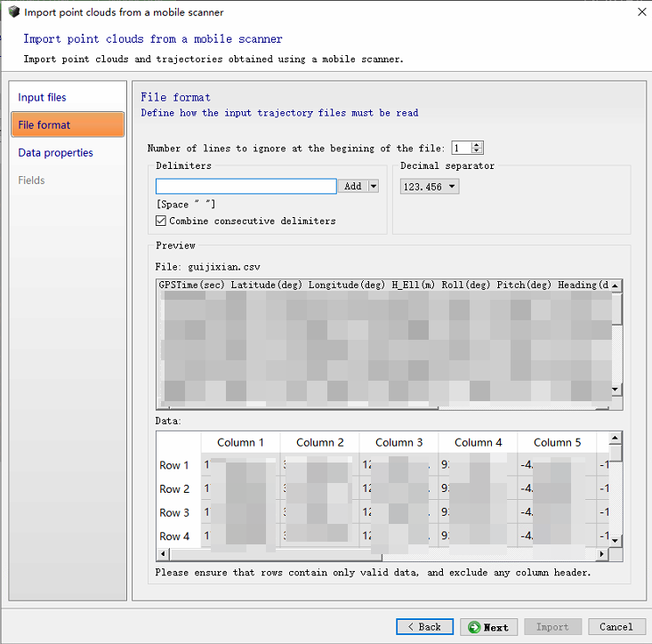Focus the Delimiters text field

[x=246, y=186]
